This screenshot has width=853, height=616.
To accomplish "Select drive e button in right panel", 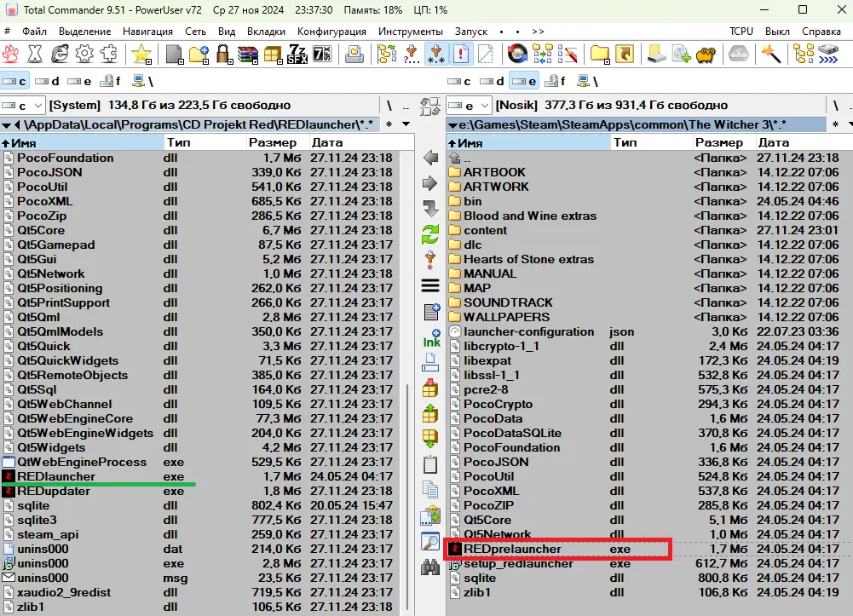I will point(524,81).
